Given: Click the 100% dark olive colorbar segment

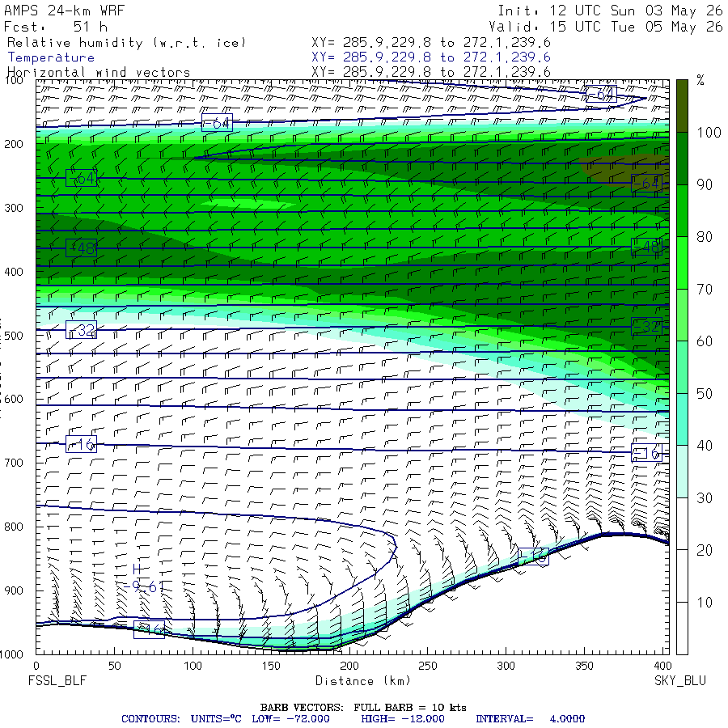Looking at the screenshot, I should pyautogui.click(x=682, y=106).
